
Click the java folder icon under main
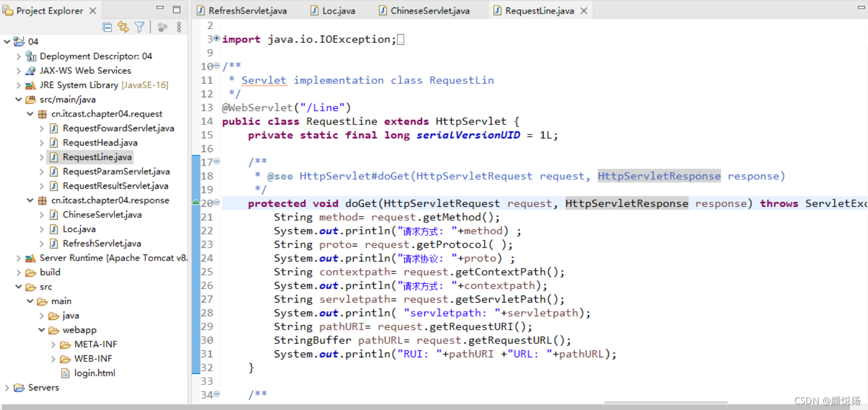54,316
